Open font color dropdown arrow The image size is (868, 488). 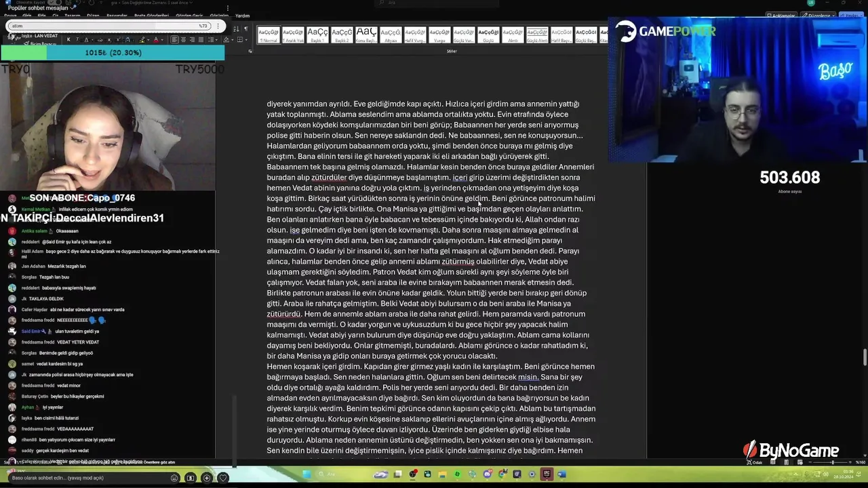[x=162, y=39]
